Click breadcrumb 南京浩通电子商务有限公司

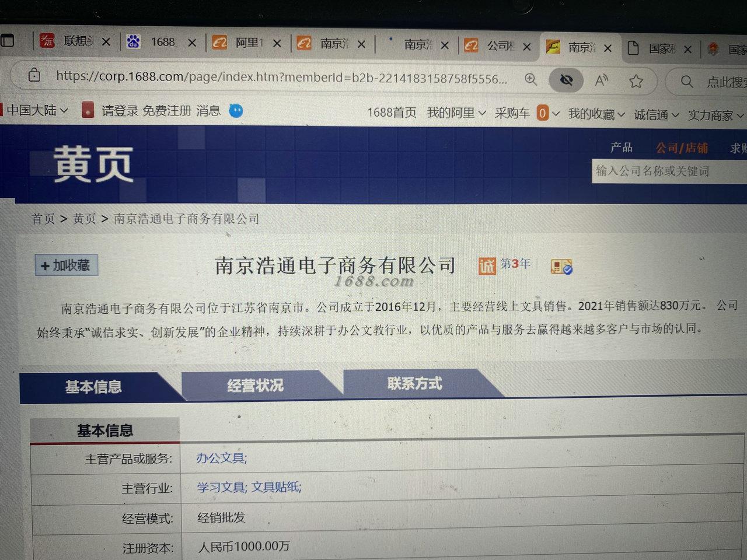point(187,219)
